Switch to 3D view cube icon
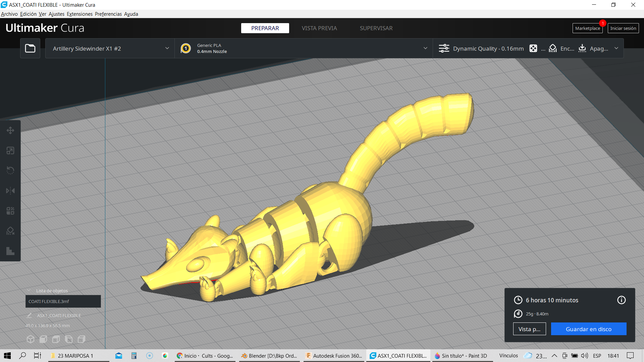The height and width of the screenshot is (362, 644). [x=31, y=339]
